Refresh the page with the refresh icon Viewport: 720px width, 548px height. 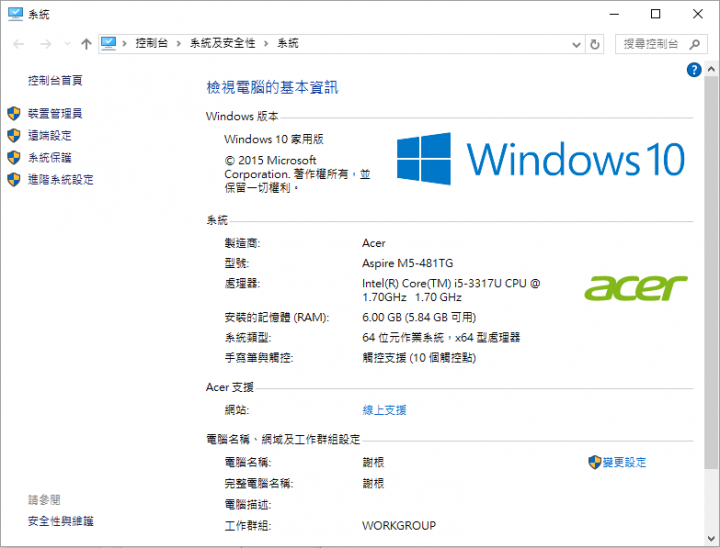[x=595, y=45]
